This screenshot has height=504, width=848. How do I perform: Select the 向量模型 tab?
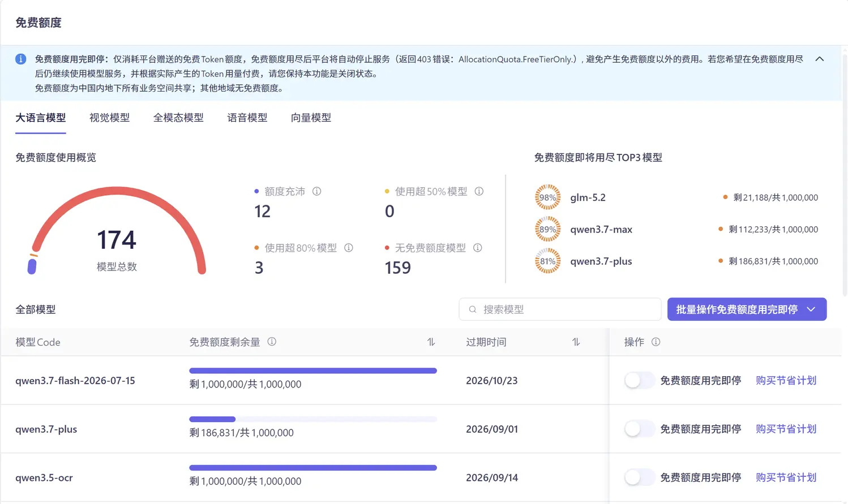[x=311, y=118]
